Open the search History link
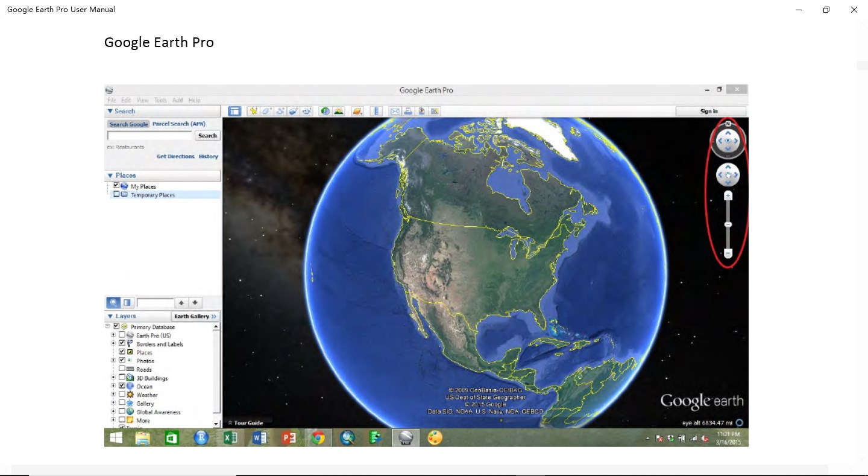 click(x=209, y=156)
